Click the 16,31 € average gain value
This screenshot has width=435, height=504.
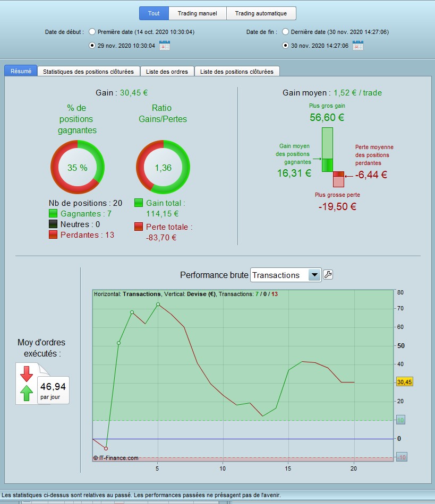click(294, 173)
